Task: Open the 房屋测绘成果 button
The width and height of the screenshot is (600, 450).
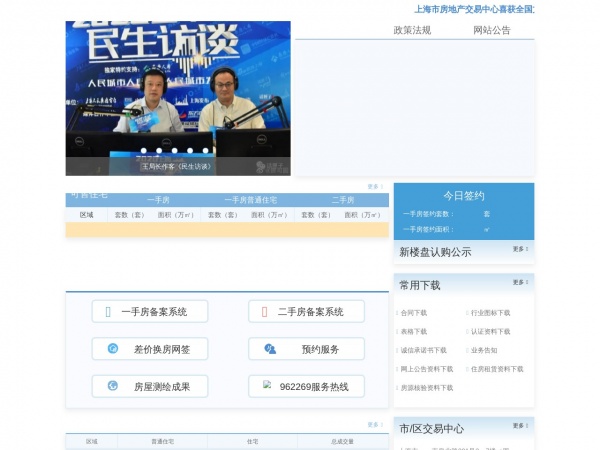Action: click(150, 386)
